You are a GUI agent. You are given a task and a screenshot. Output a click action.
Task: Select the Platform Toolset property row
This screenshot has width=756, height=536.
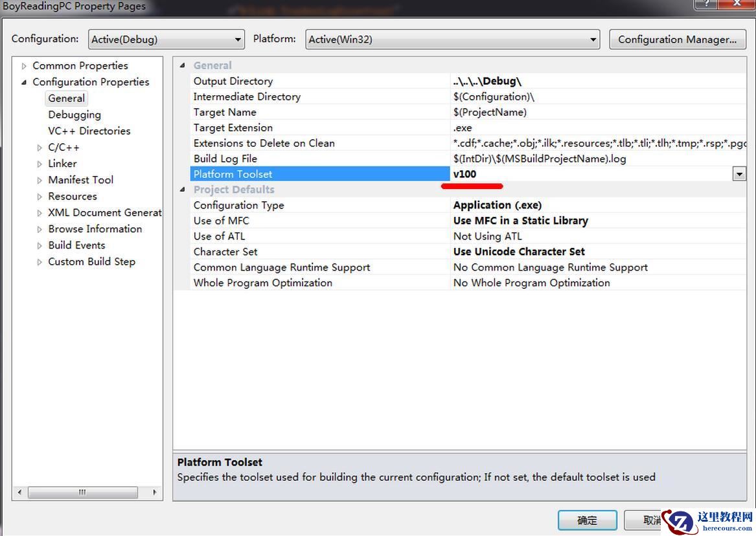468,174
